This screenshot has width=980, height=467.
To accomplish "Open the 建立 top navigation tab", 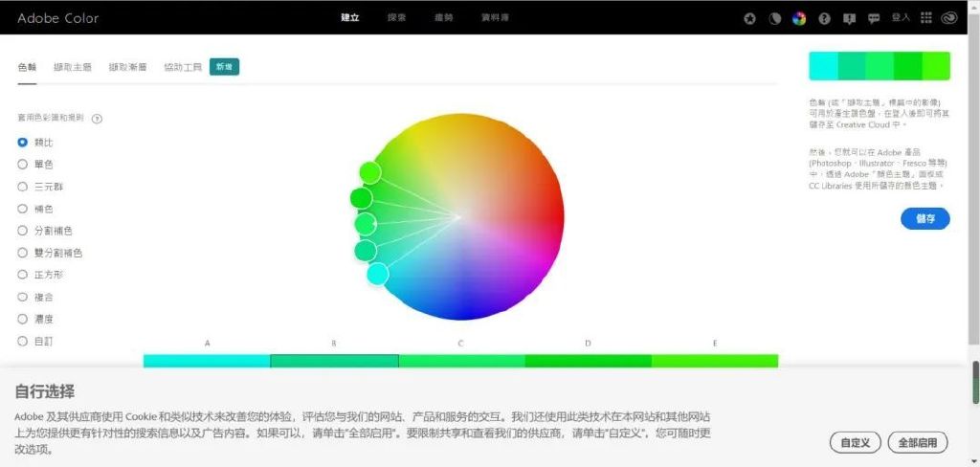I will 350,17.
